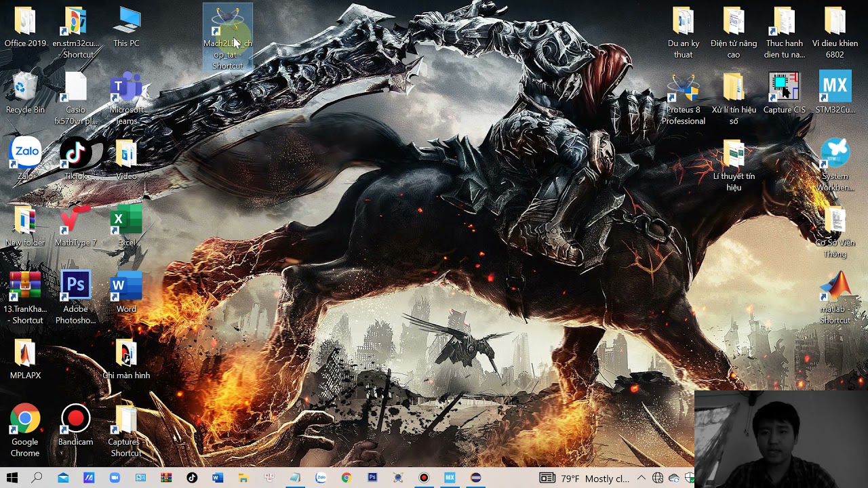Launch Proteus 8 Professional

(683, 99)
